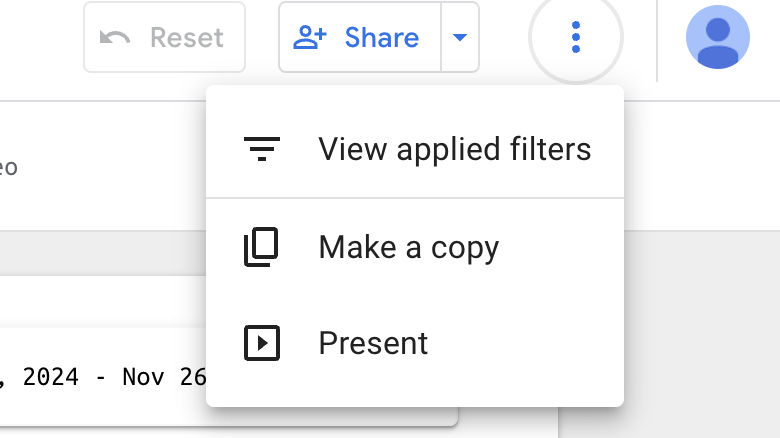Select View applied filters menu entry

[414, 150]
